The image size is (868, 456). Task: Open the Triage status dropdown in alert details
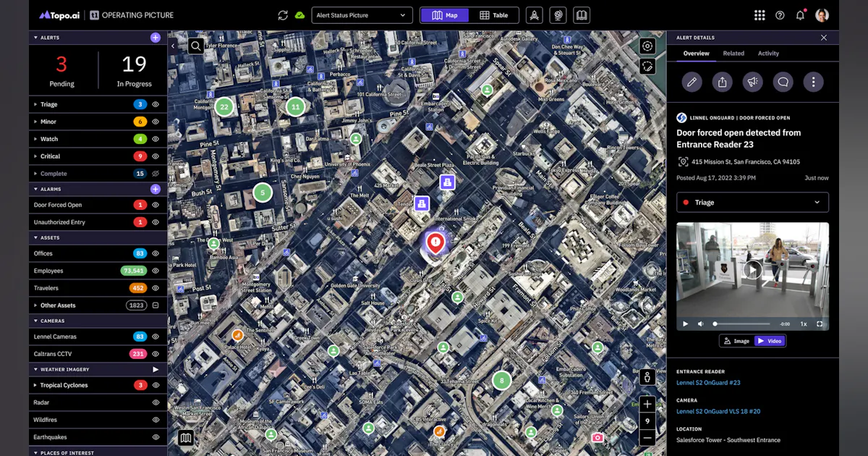coord(752,203)
